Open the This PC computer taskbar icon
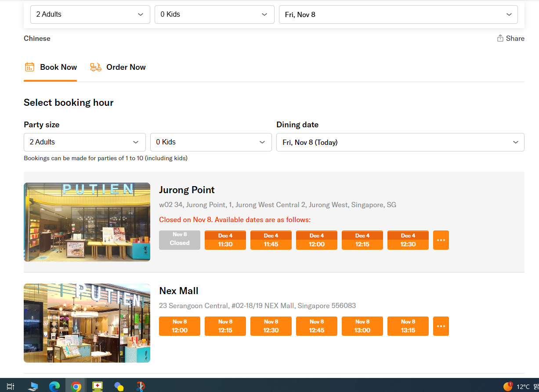 [33, 387]
